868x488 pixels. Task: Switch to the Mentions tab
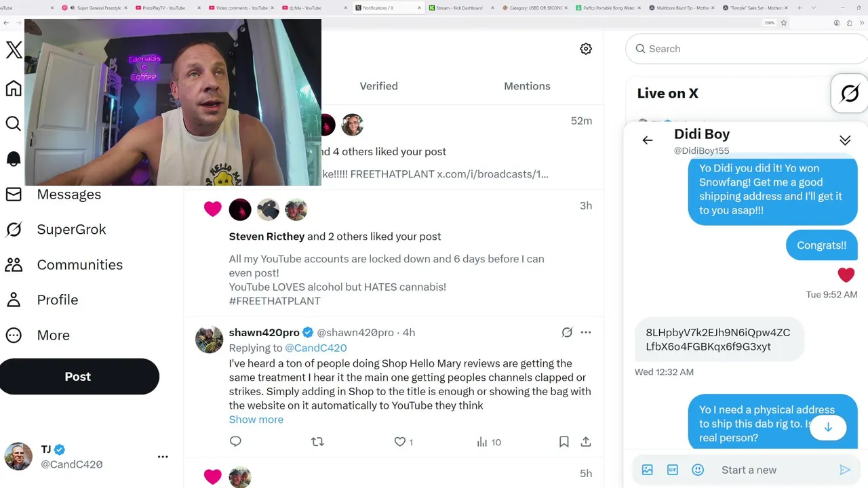(527, 86)
